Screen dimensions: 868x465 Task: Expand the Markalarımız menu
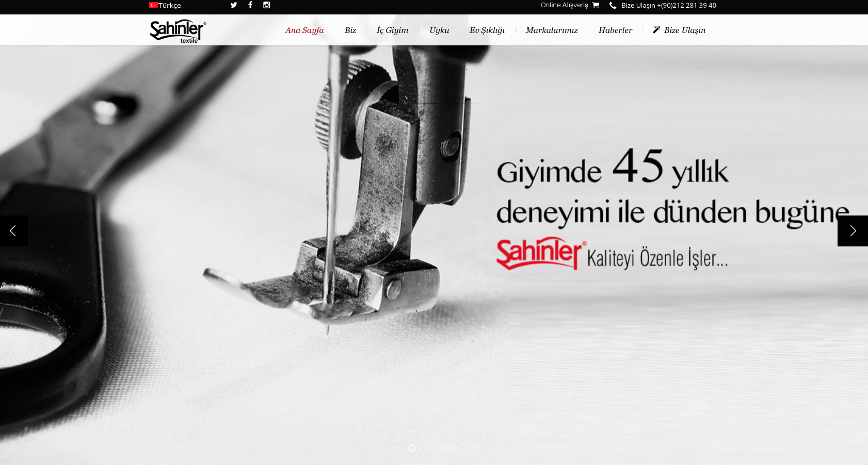(x=552, y=30)
